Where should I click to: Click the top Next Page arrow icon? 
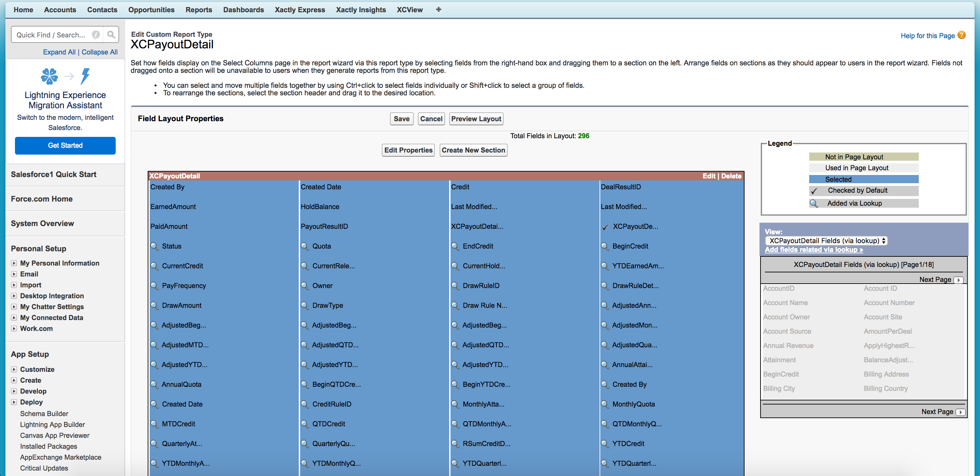959,280
